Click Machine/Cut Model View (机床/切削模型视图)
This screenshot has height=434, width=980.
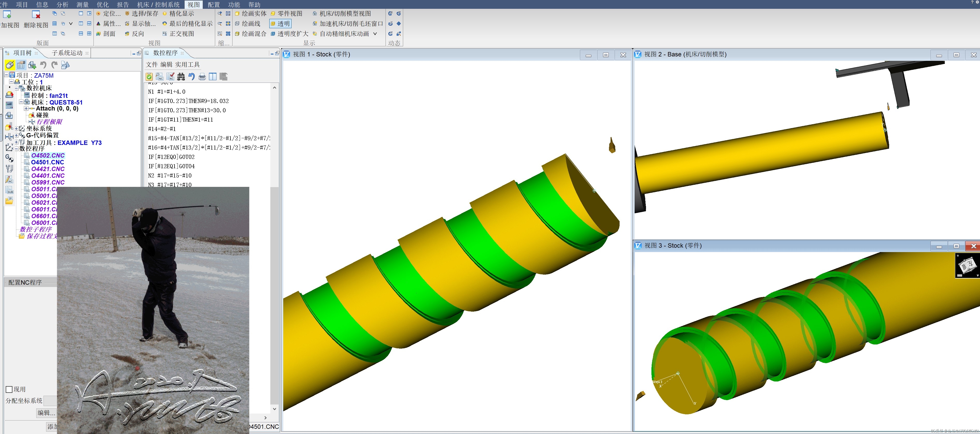coord(342,14)
